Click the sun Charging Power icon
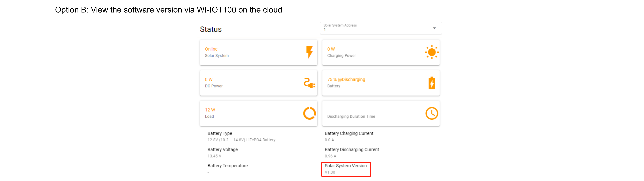644x181 pixels. pos(432,52)
